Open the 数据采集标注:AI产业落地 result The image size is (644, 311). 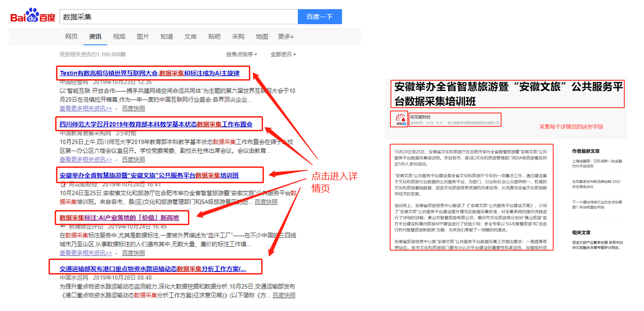[x=119, y=217]
